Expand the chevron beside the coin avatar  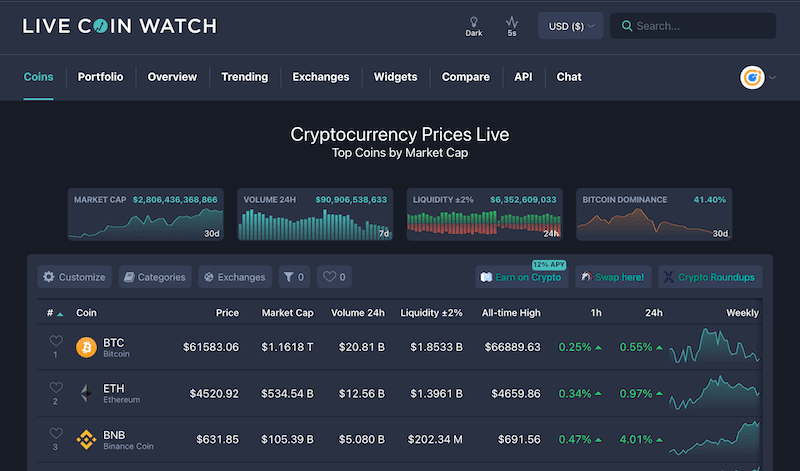point(772,78)
